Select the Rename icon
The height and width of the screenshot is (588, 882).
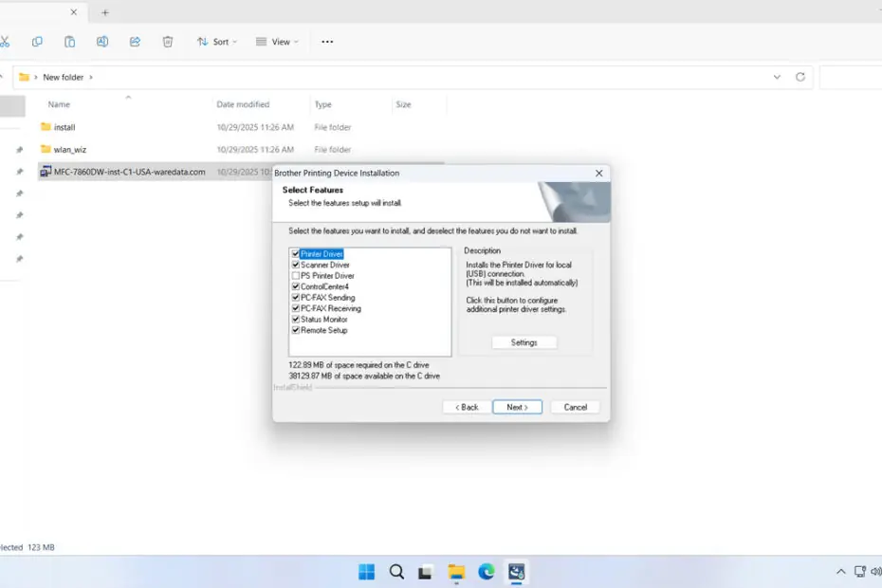tap(102, 42)
